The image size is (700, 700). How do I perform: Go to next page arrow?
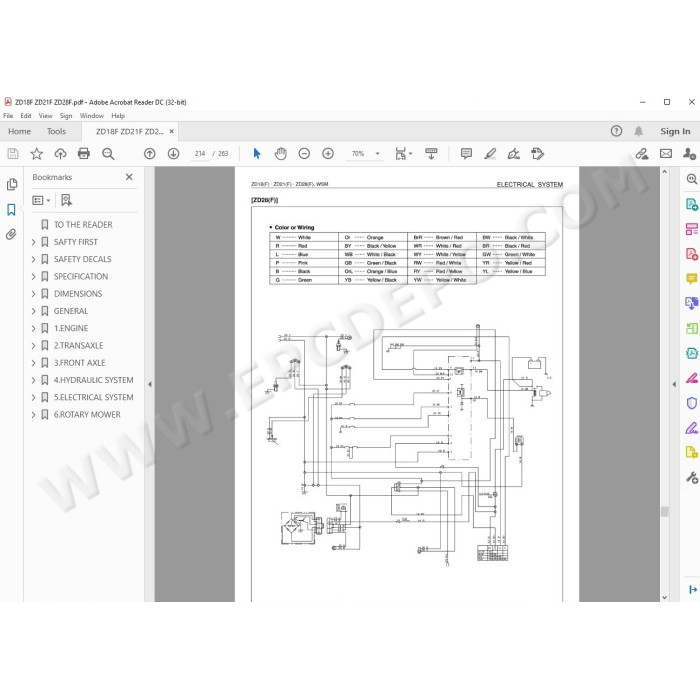174,154
